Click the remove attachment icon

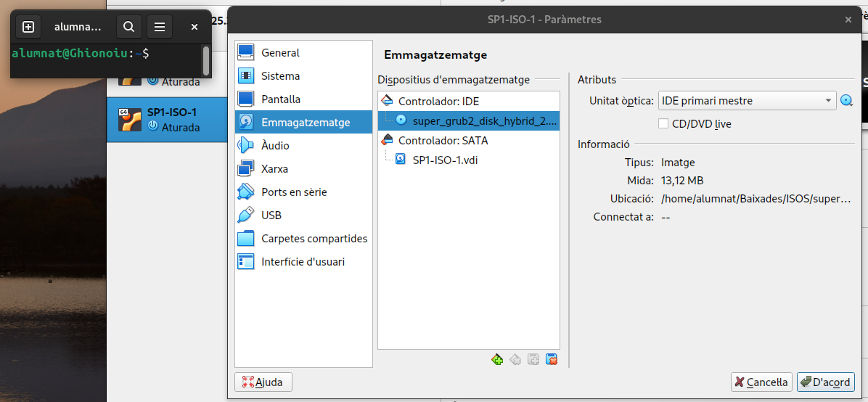click(x=551, y=359)
